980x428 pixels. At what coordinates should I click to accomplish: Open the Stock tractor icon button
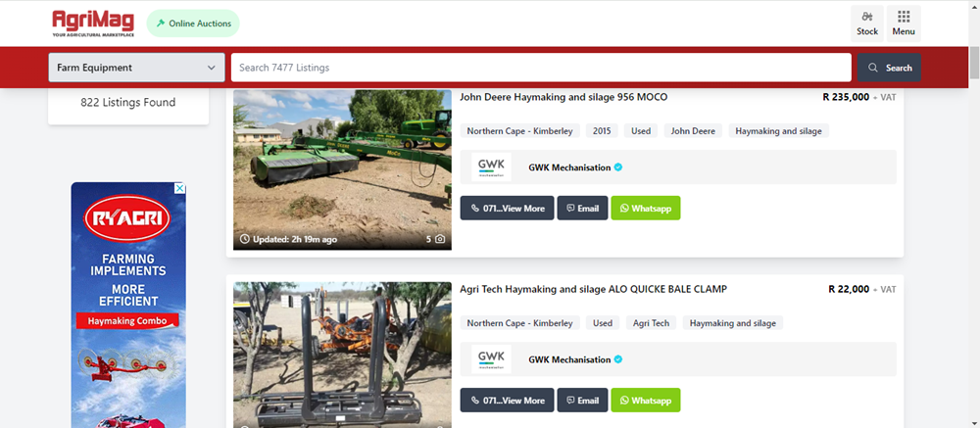point(867,24)
